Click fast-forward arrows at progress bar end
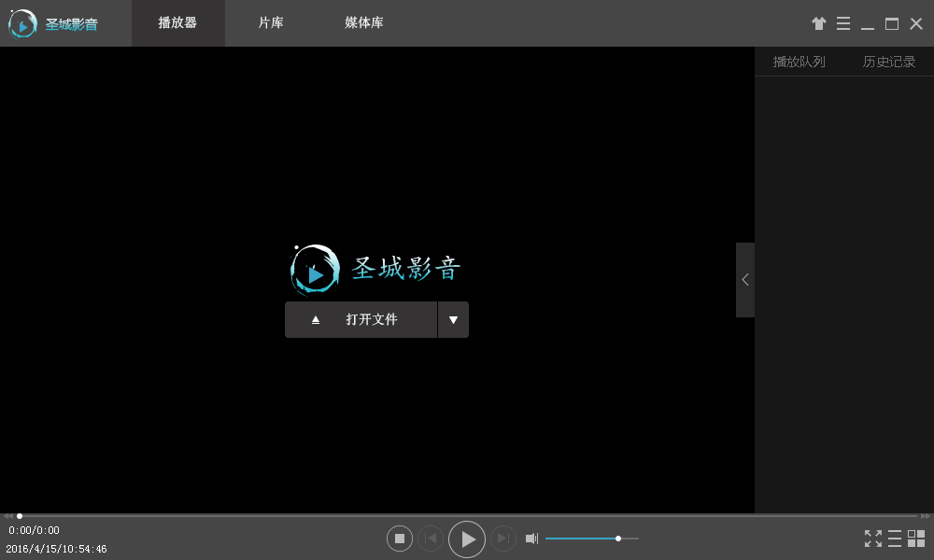The height and width of the screenshot is (560, 934). (x=925, y=516)
